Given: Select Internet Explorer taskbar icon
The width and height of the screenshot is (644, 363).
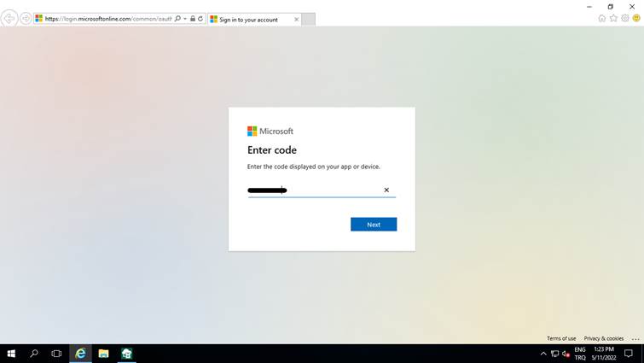Looking at the screenshot, I should click(80, 354).
